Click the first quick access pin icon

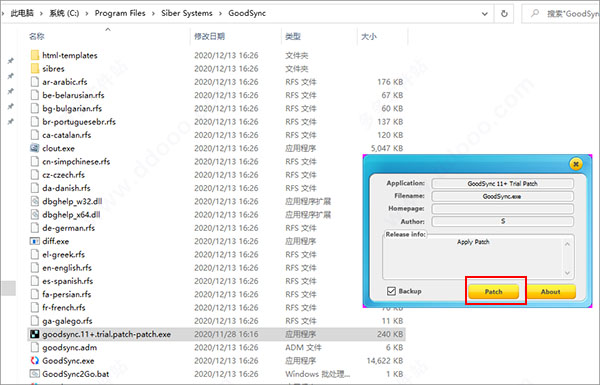click(x=11, y=60)
